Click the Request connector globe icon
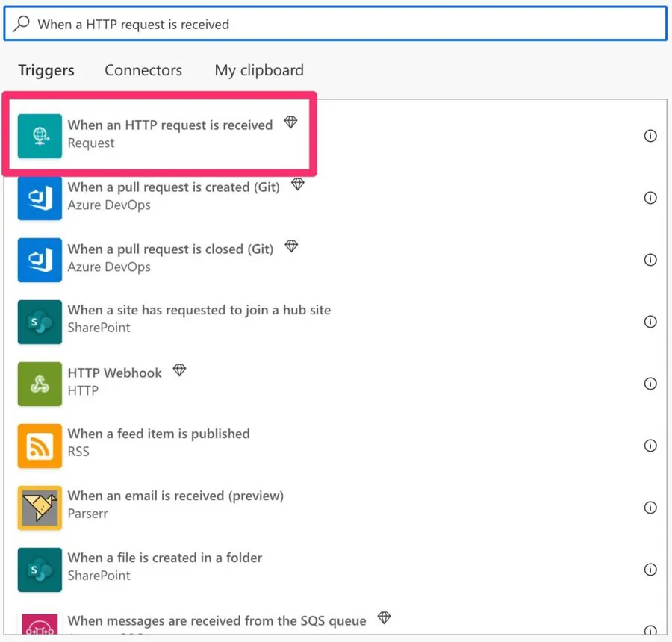The height and width of the screenshot is (642, 672). click(40, 136)
